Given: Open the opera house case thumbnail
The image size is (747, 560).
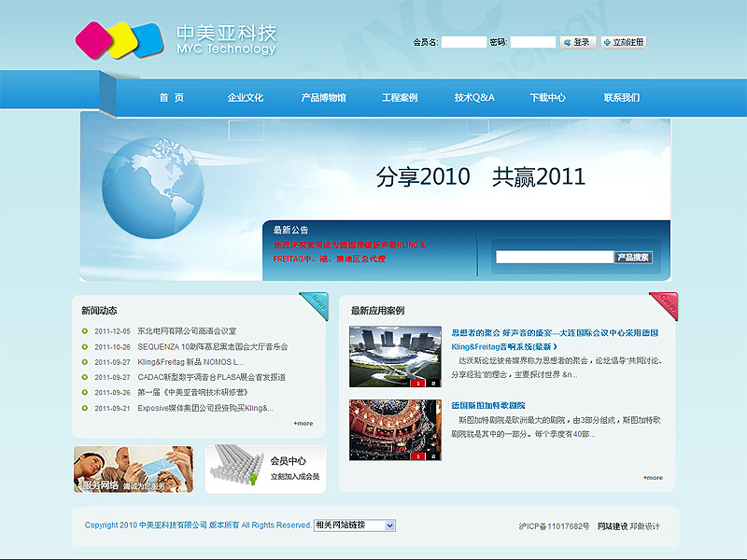Looking at the screenshot, I should pos(395,429).
